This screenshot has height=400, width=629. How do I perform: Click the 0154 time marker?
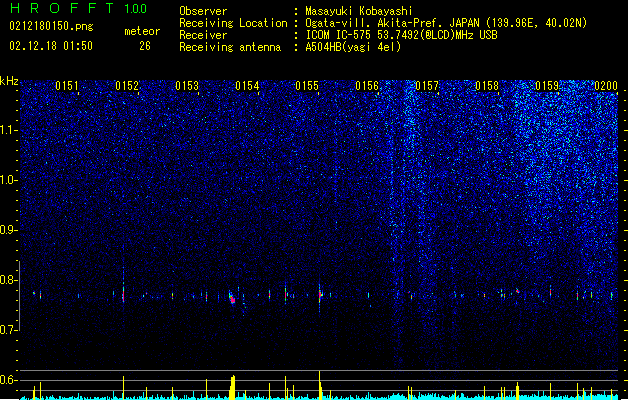pos(247,86)
